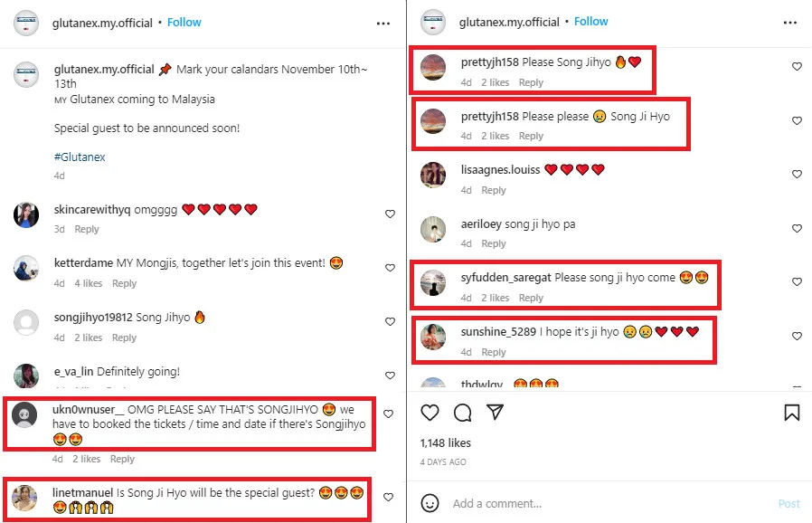812x523 pixels.
Task: Like the post with heart icon
Action: [430, 413]
